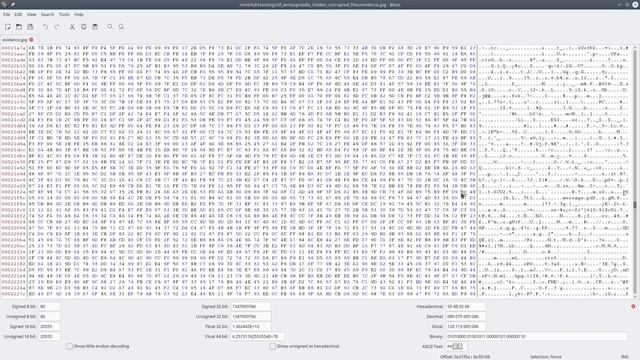Viewport: 640px width, 360px height.
Task: Close the conversion table with red icon
Action: click(633, 306)
